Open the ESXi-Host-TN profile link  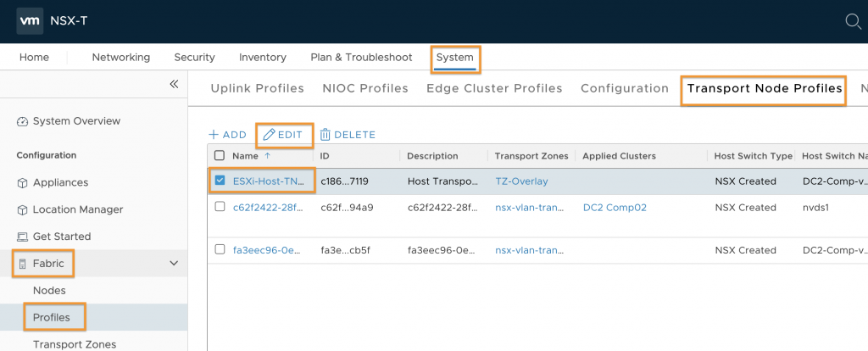click(269, 181)
